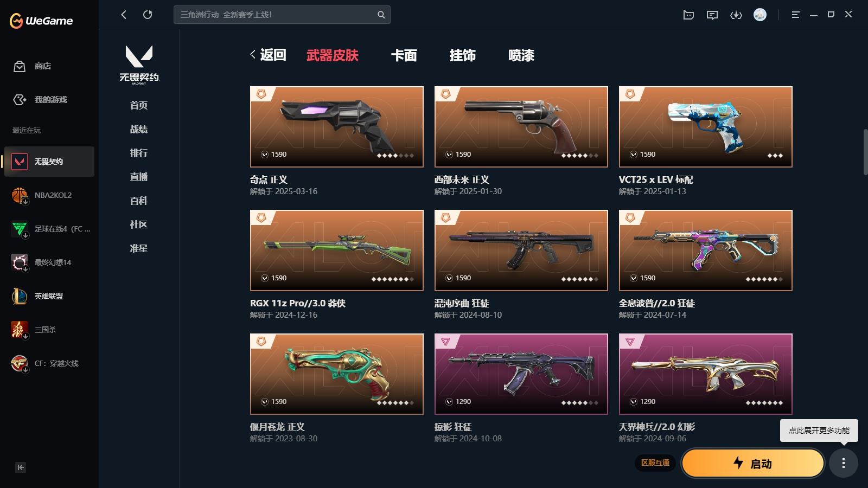Image resolution: width=868 pixels, height=488 pixels.
Task: Click the user avatar icon
Action: point(760,15)
